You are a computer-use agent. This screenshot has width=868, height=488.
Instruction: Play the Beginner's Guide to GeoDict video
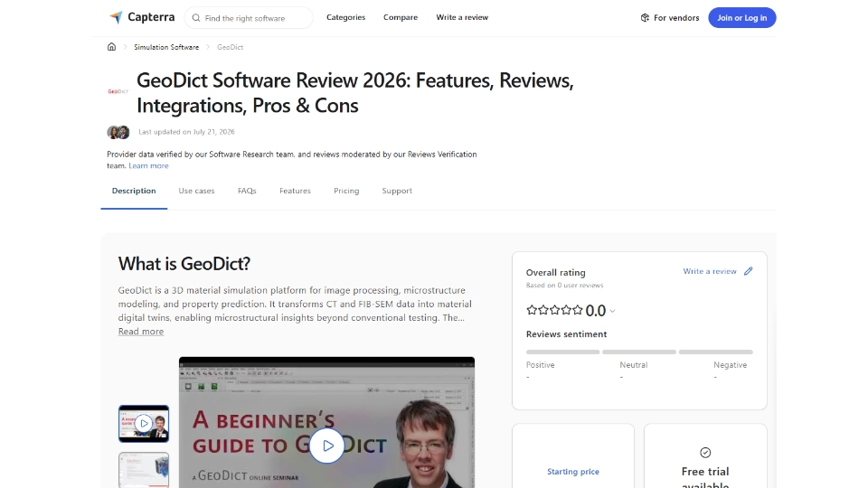pos(326,446)
